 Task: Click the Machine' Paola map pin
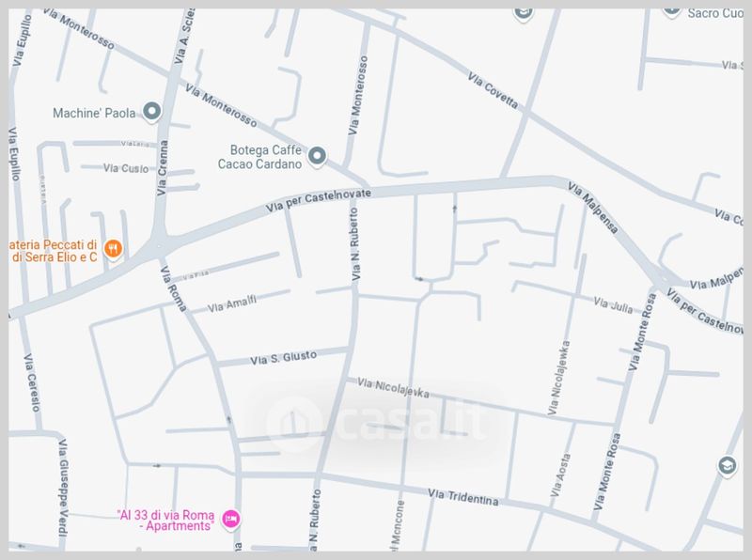tap(152, 112)
